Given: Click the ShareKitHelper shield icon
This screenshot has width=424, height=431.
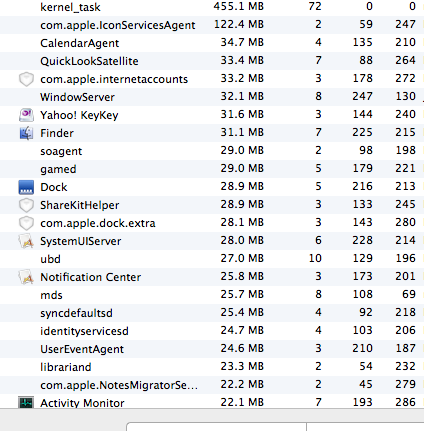Looking at the screenshot, I should [26, 205].
